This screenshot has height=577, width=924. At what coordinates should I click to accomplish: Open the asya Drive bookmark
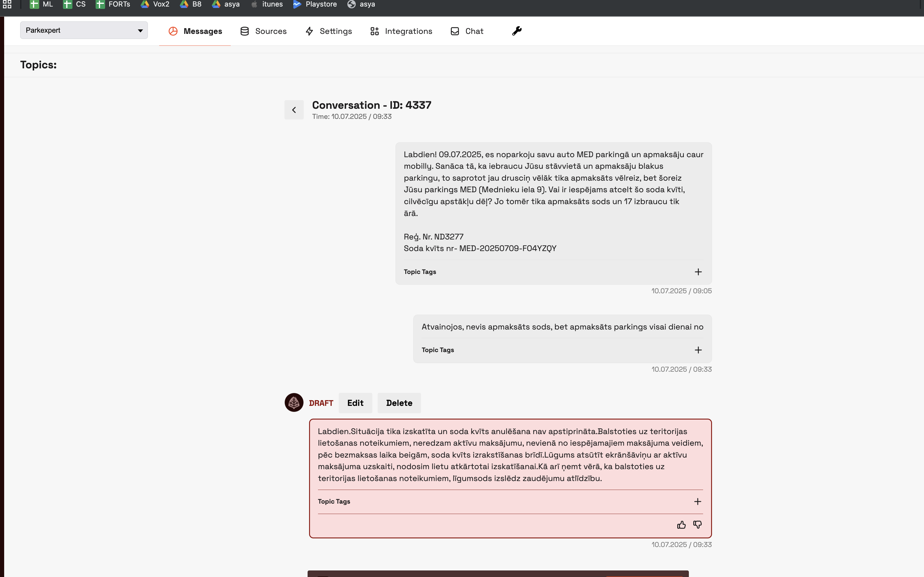[226, 4]
